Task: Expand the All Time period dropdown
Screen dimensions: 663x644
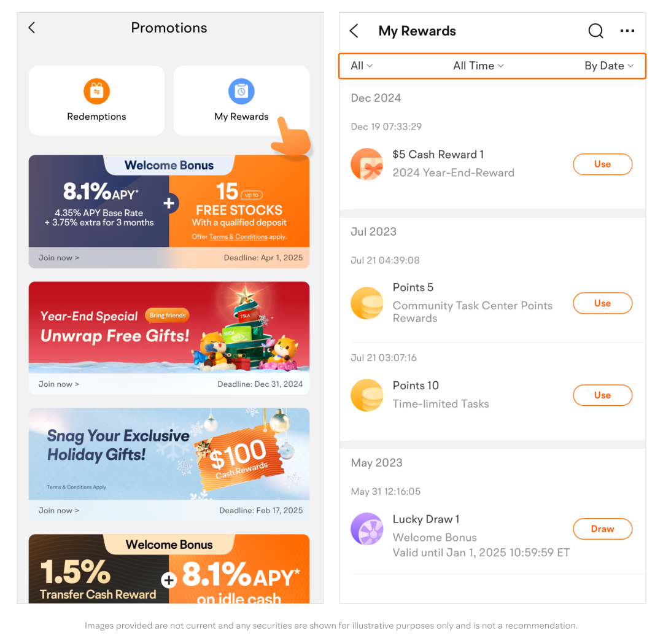Action: 478,66
